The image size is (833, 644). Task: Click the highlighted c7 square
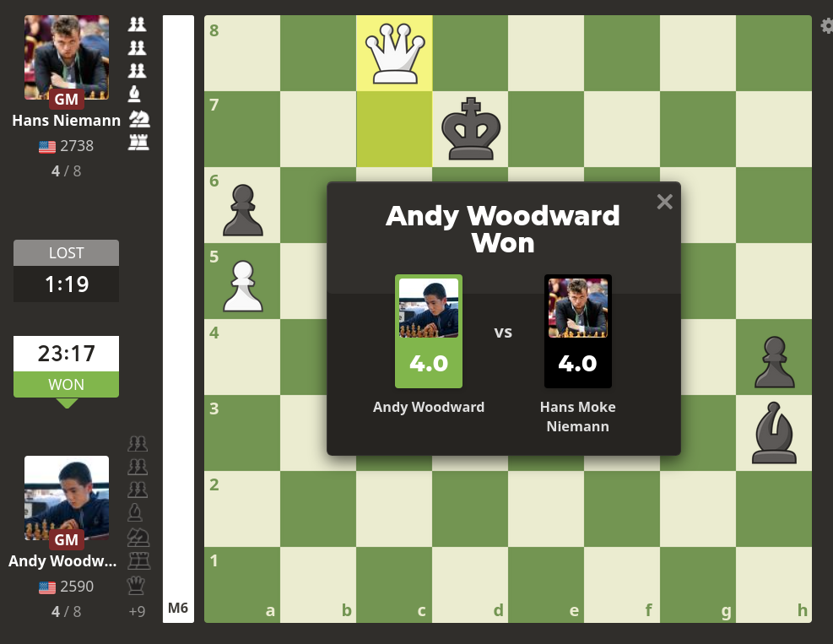tap(394, 129)
